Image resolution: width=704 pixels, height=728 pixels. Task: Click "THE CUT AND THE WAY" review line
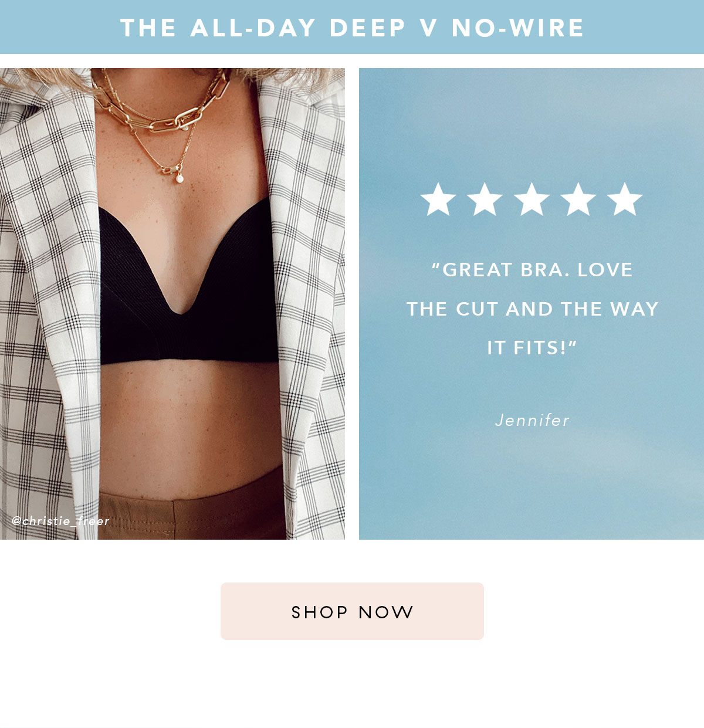tap(532, 309)
